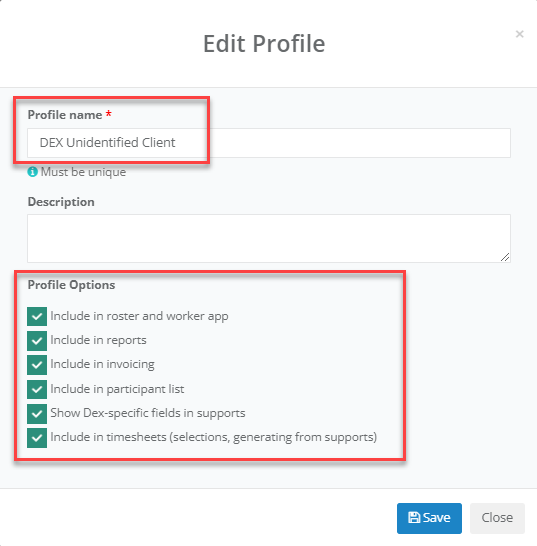Toggle Include in invoicing checkbox
The image size is (537, 546).
37,365
